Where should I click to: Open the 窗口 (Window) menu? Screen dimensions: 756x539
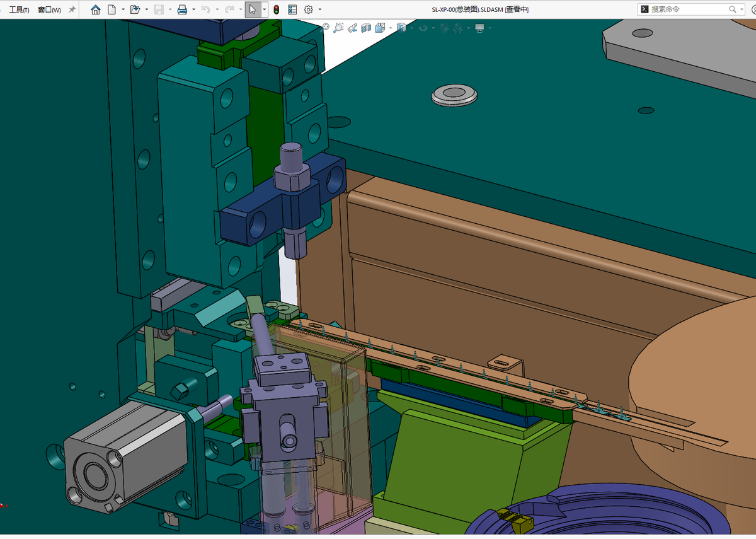point(49,9)
